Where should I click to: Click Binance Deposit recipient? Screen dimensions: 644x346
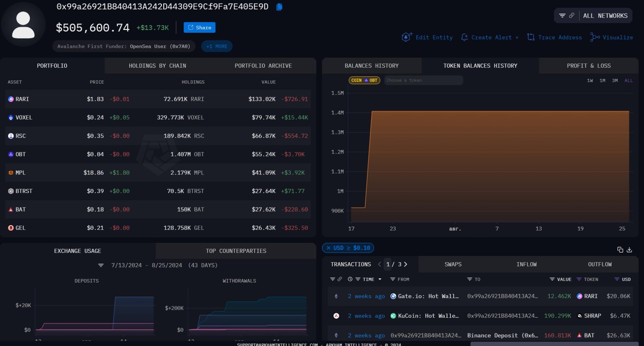502,336
